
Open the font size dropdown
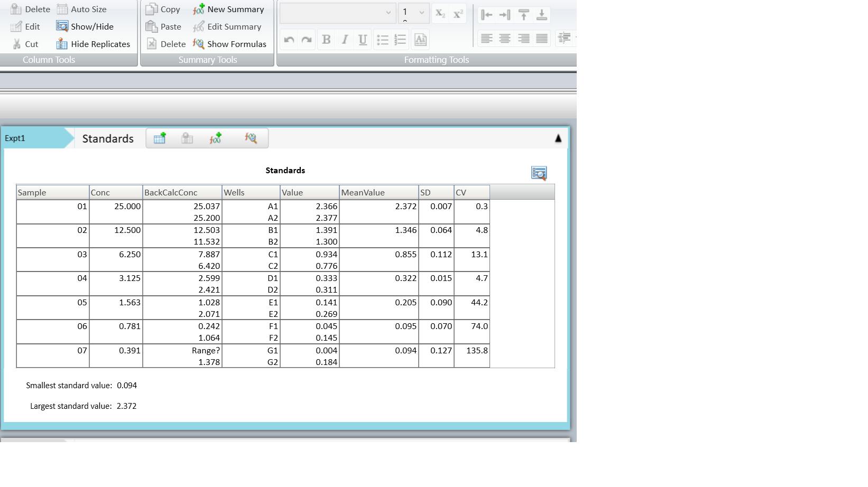pyautogui.click(x=413, y=12)
